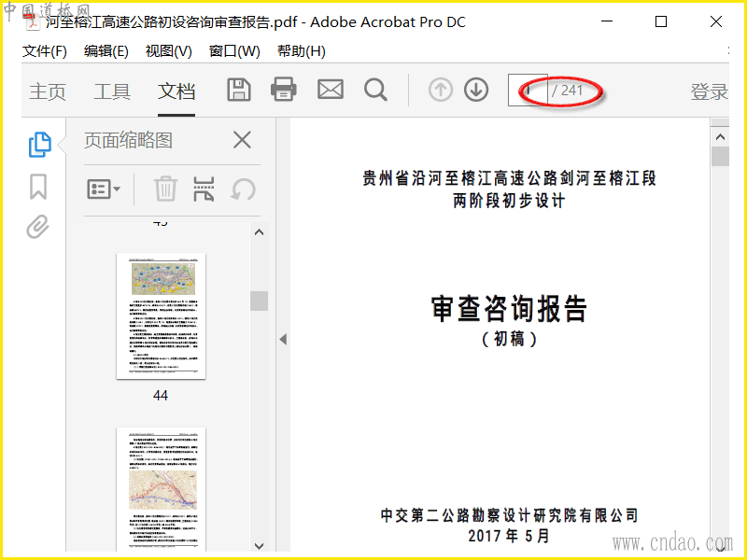Open Page Thumbnails panel icon in sidebar

click(40, 145)
